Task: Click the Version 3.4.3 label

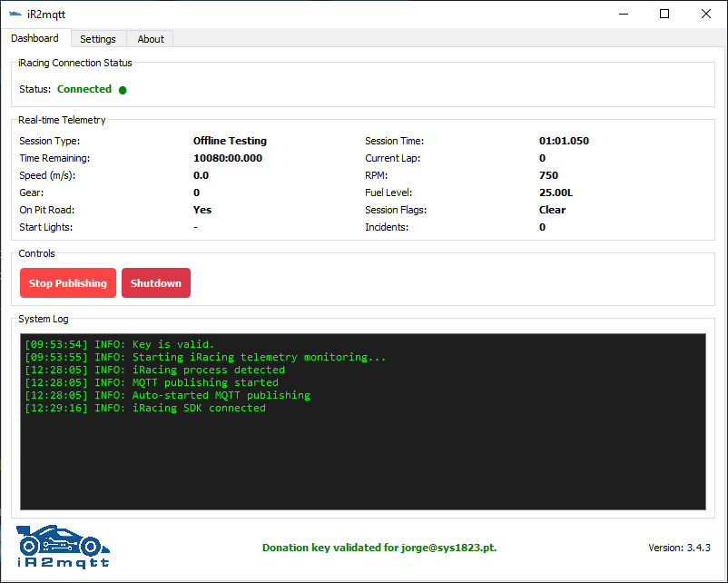Action: (x=679, y=548)
